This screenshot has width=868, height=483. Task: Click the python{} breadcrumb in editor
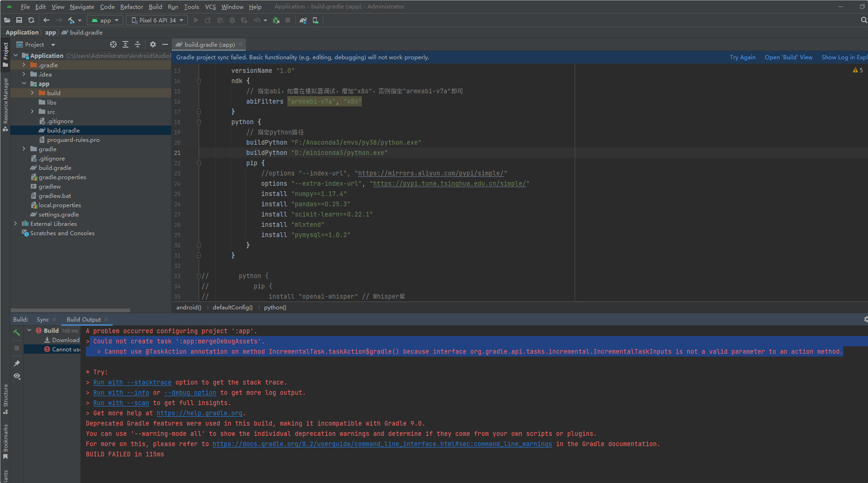coord(275,307)
